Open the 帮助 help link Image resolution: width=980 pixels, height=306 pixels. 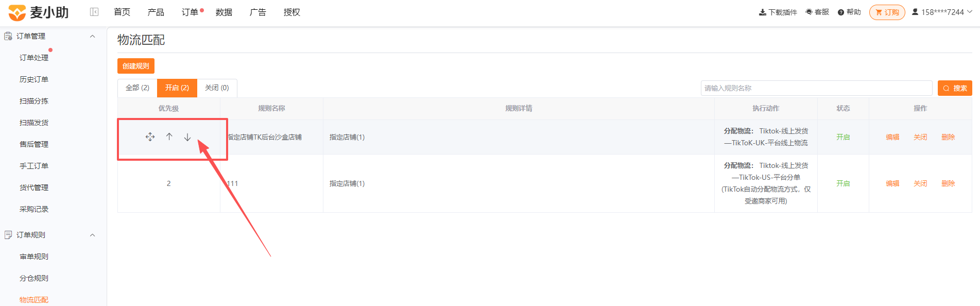pos(849,12)
